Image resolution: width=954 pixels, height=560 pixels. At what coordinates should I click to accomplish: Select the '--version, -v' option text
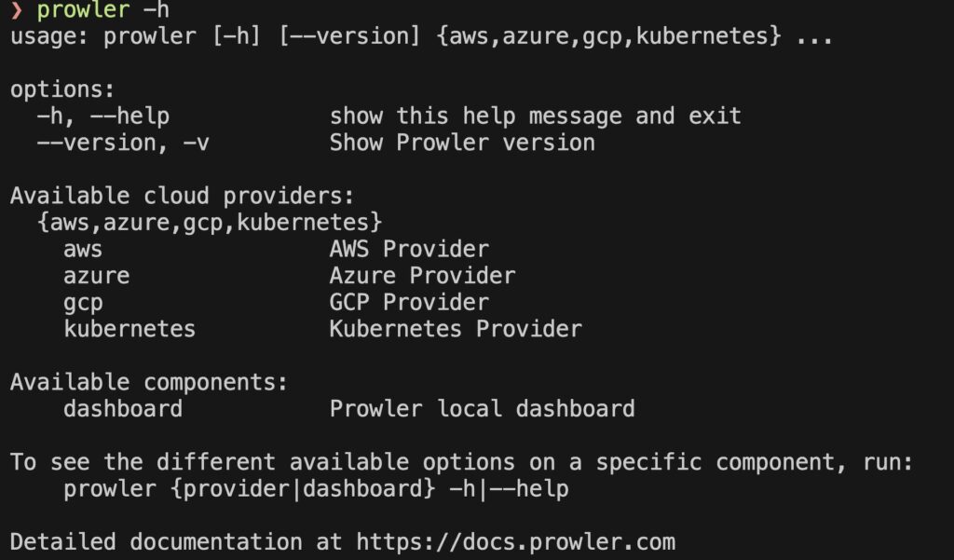[x=124, y=143]
